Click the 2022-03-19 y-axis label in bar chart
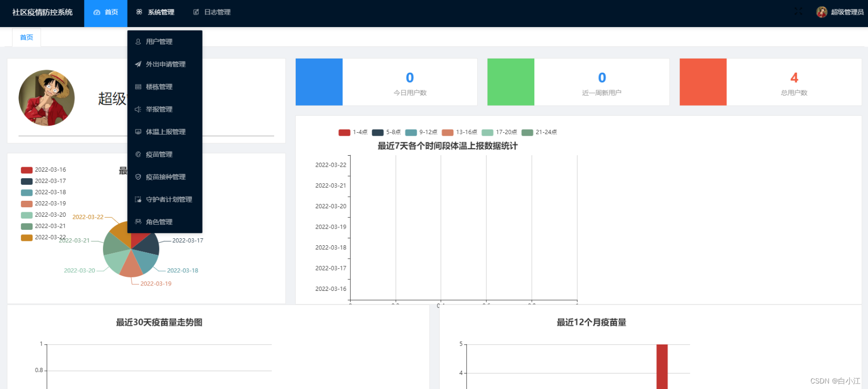The width and height of the screenshot is (868, 389). tap(331, 227)
